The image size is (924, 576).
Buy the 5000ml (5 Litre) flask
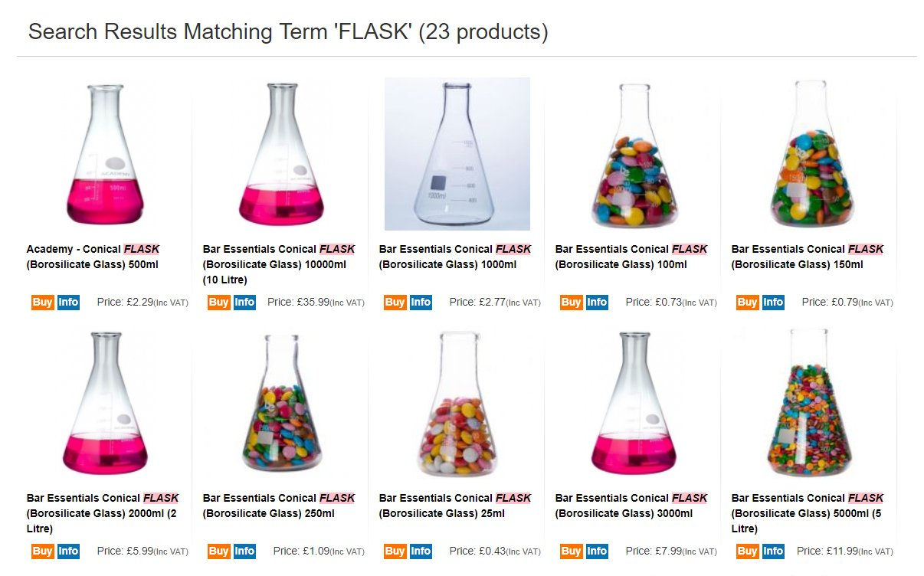point(747,551)
